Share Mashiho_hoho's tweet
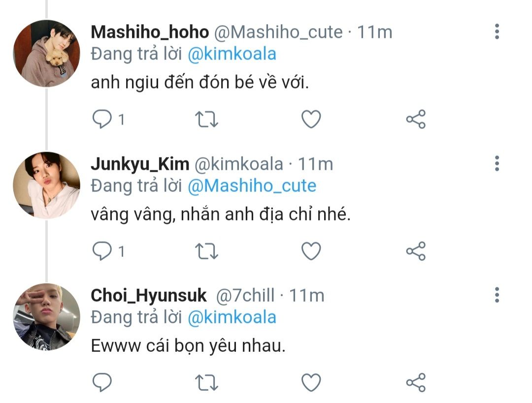Image resolution: width=532 pixels, height=403 pixels. click(416, 119)
